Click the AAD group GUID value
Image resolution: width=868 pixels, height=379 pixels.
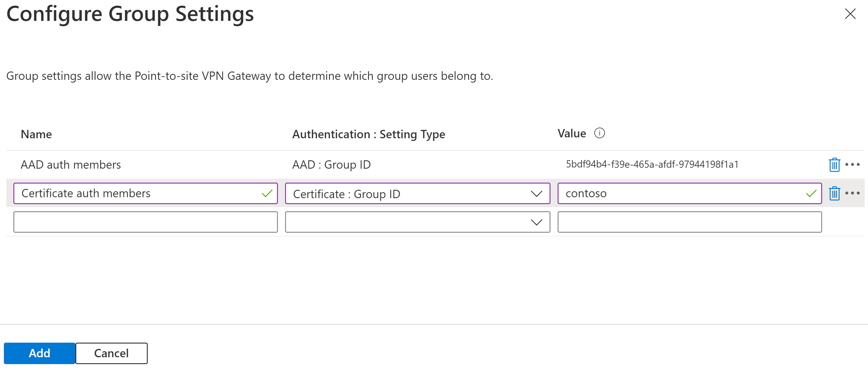652,164
